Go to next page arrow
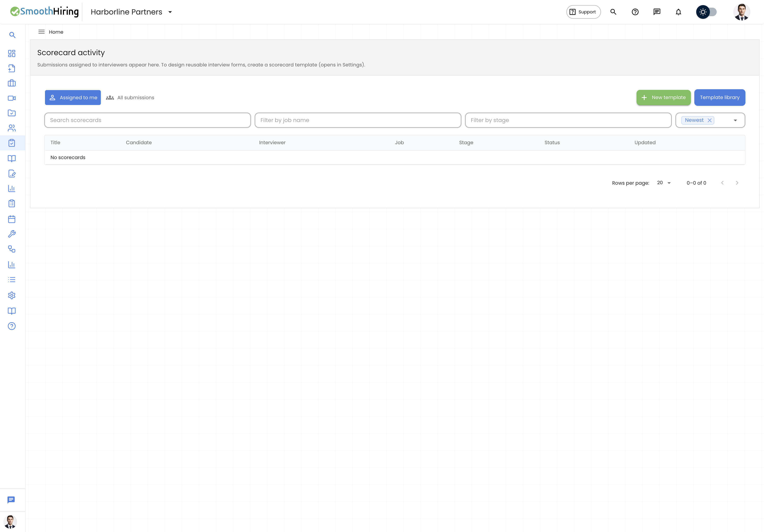This screenshot has height=532, width=764. tap(737, 183)
